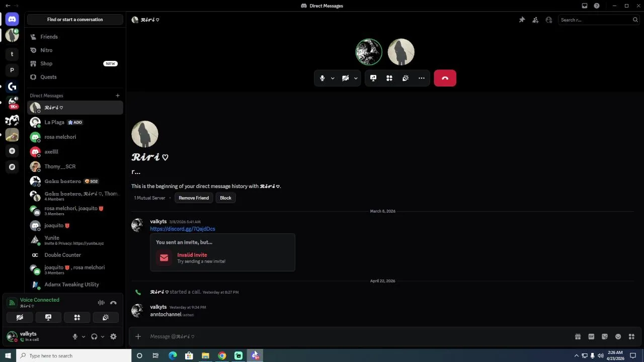644x362 pixels.
Task: Open File Explorer from taskbar
Action: click(x=205, y=355)
